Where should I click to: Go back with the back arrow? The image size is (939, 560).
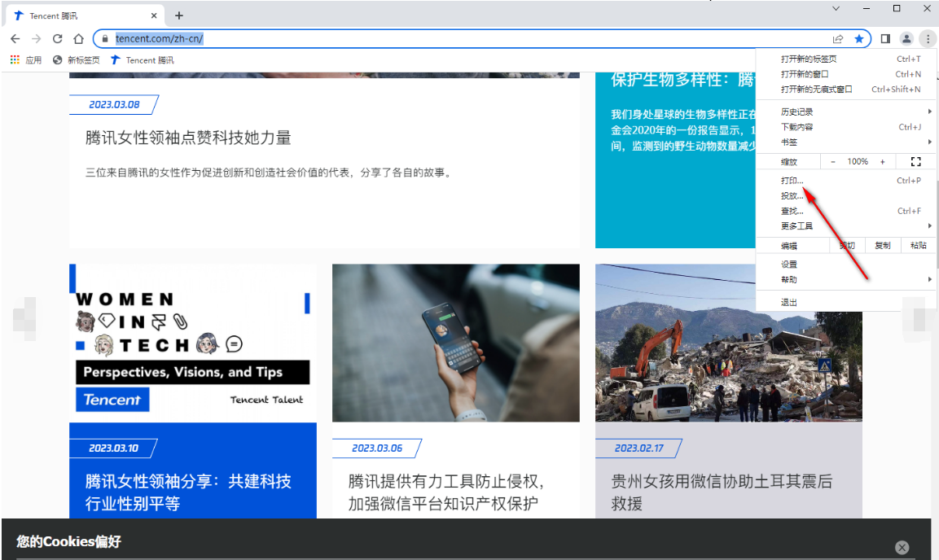coord(15,38)
